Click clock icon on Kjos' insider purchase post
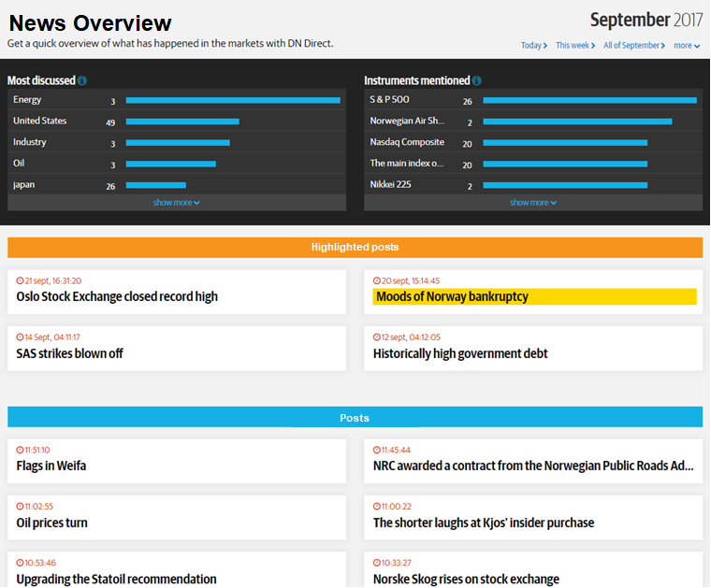711x588 pixels. [377, 507]
